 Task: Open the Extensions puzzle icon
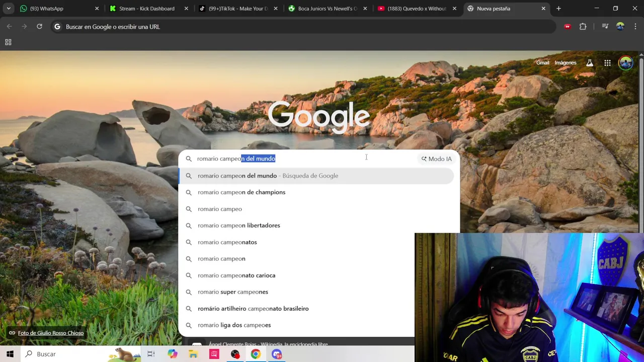click(583, 27)
